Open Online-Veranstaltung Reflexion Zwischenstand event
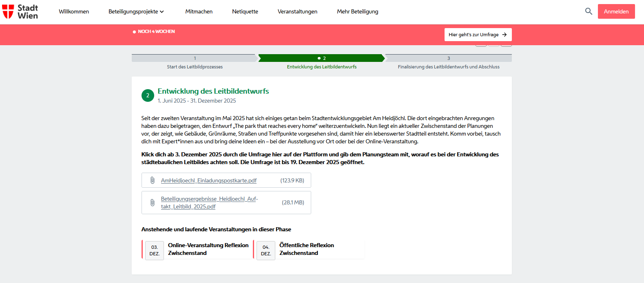Image resolution: width=644 pixels, height=283 pixels. click(208, 249)
